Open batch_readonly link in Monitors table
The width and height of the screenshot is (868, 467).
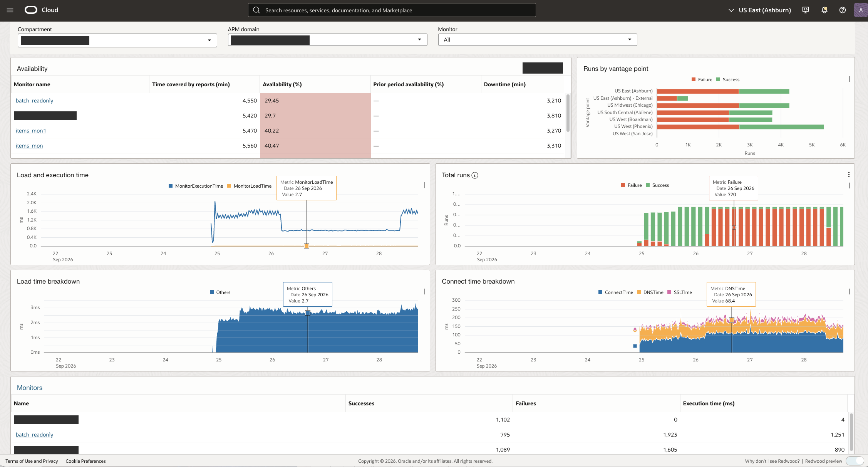34,435
